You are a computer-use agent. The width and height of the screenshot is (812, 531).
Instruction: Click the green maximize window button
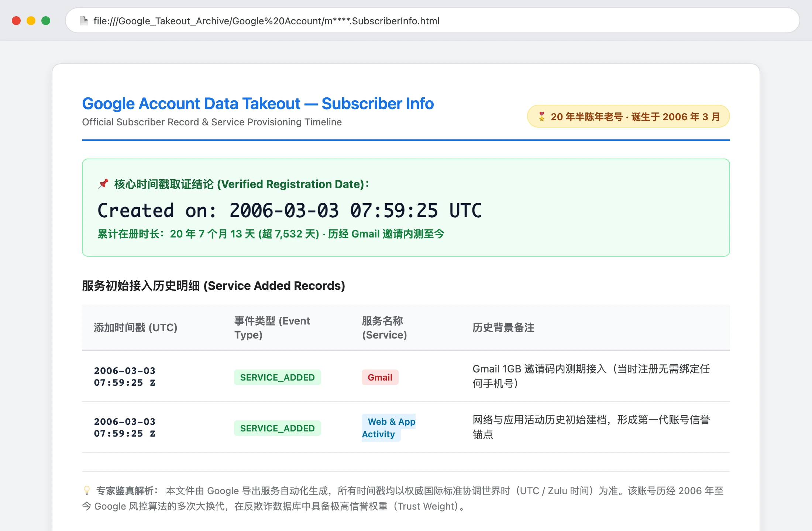point(46,21)
